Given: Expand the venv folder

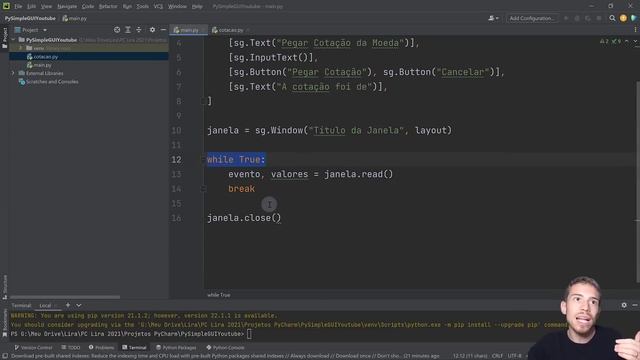Looking at the screenshot, I should [21, 48].
